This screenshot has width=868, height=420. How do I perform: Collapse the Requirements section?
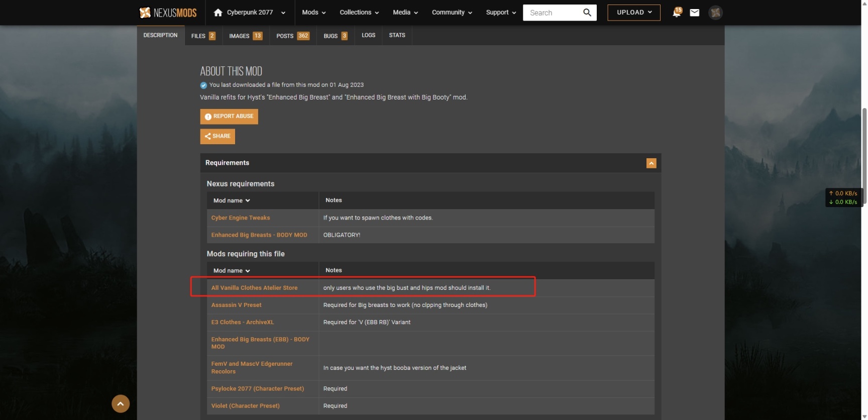pos(652,163)
